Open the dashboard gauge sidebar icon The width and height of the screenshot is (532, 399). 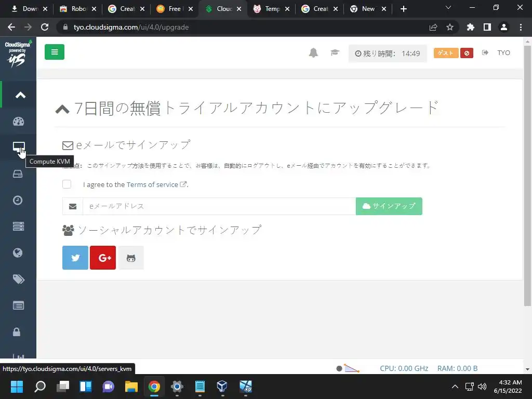click(x=18, y=122)
